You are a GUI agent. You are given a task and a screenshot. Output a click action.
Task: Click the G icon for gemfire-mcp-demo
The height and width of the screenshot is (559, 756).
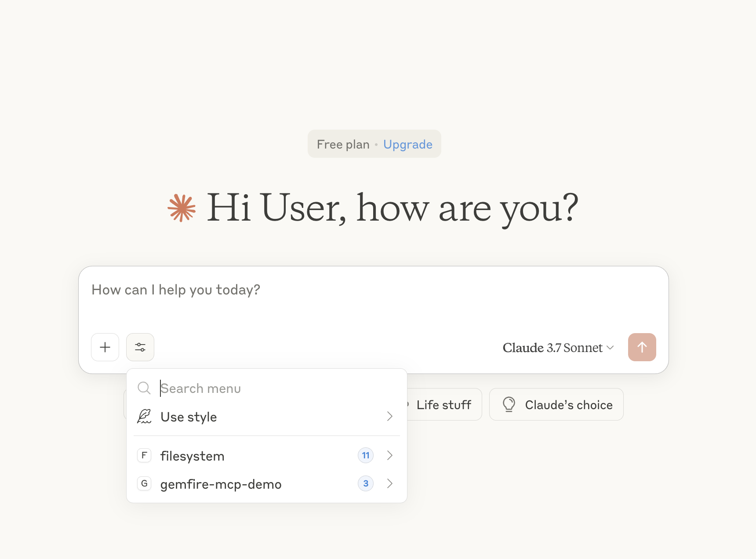pos(144,483)
